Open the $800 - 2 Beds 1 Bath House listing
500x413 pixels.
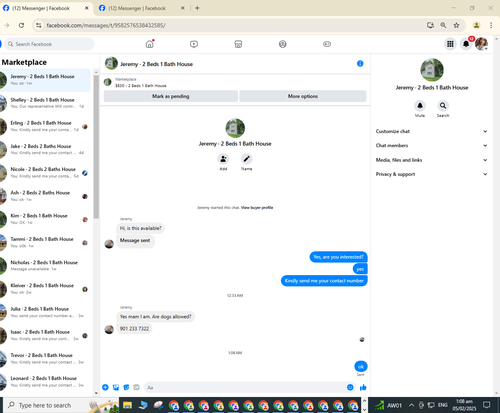pos(141,86)
